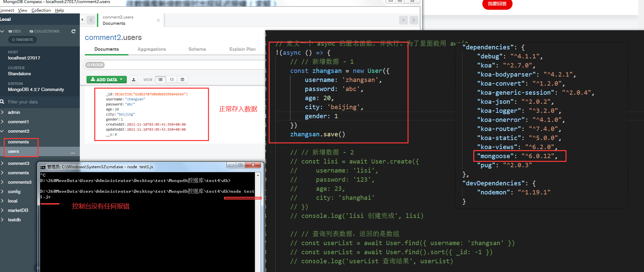Click the comment2 database link in heading
The height and width of the screenshot is (272, 644).
103,37
